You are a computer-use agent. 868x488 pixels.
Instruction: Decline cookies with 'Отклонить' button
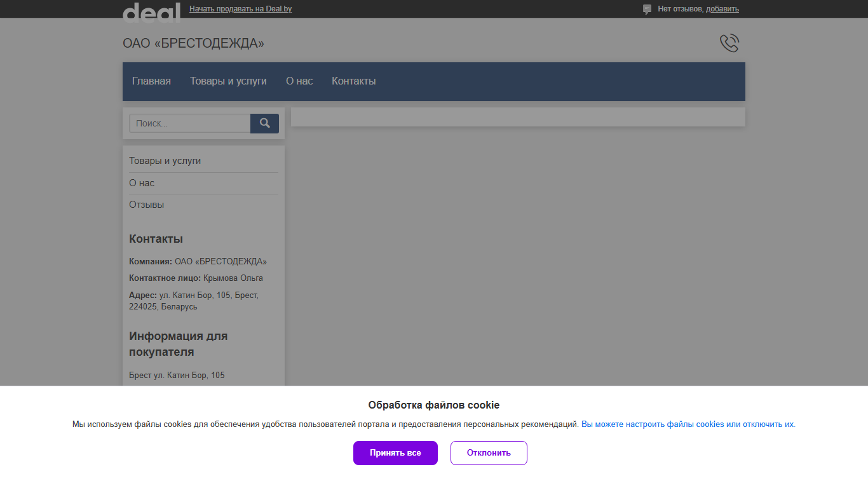(489, 453)
